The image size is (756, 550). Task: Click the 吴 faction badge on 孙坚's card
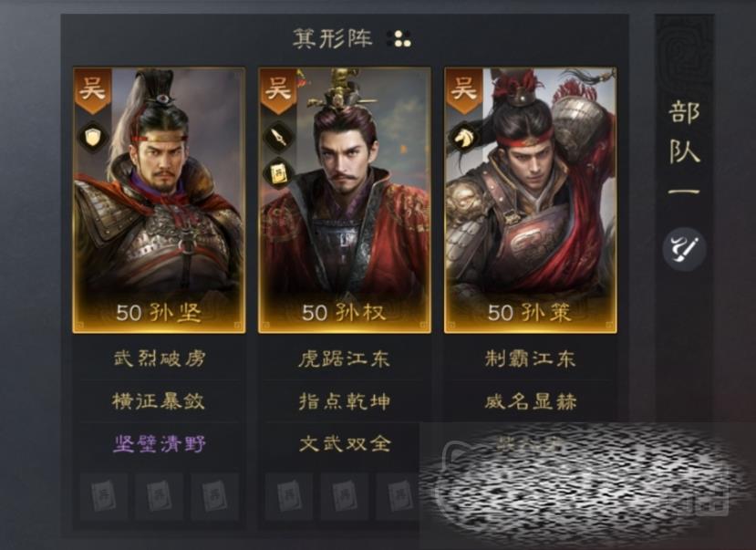click(93, 91)
